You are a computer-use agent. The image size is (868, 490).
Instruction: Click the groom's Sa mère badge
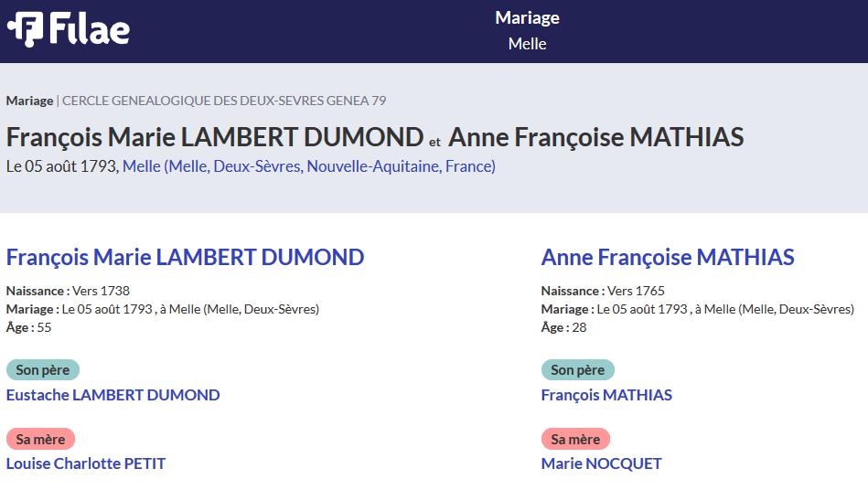coord(40,439)
